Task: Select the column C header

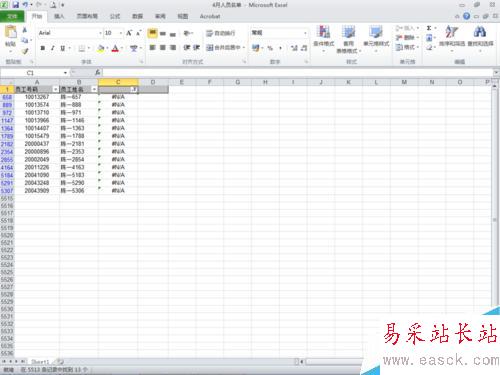Action: pyautogui.click(x=118, y=82)
